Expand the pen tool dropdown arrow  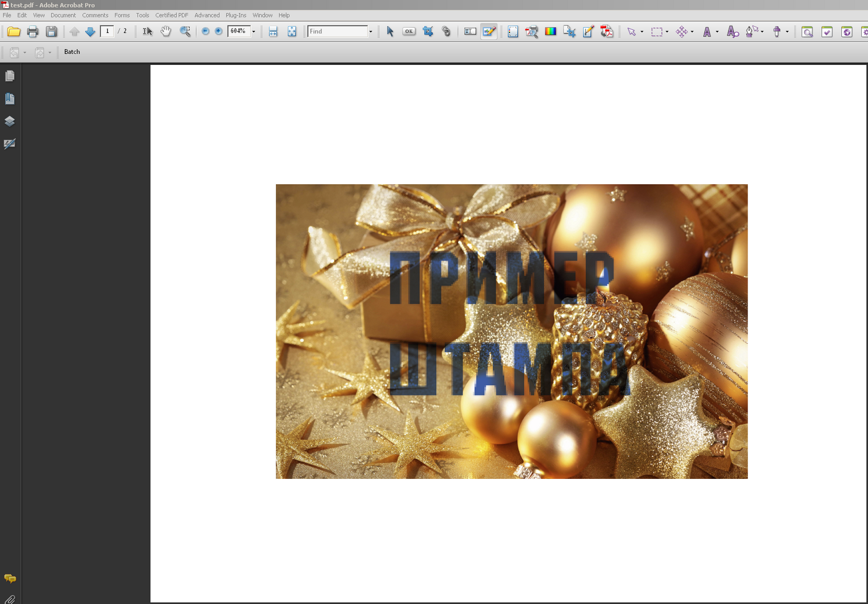click(762, 32)
